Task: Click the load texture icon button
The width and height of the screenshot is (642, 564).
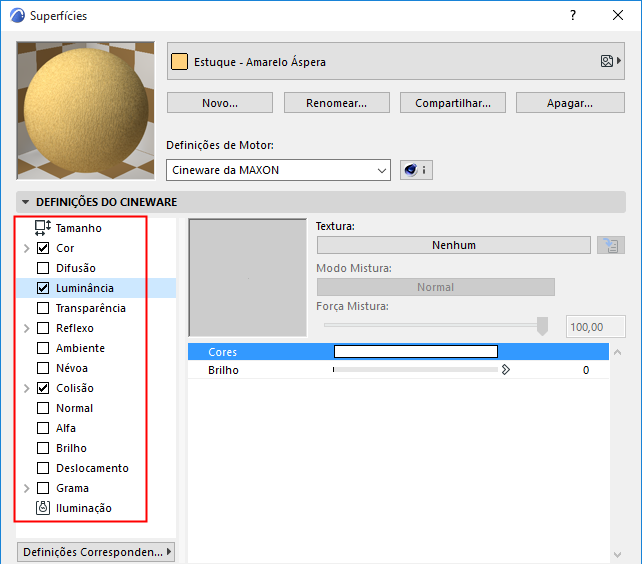Action: (x=610, y=245)
